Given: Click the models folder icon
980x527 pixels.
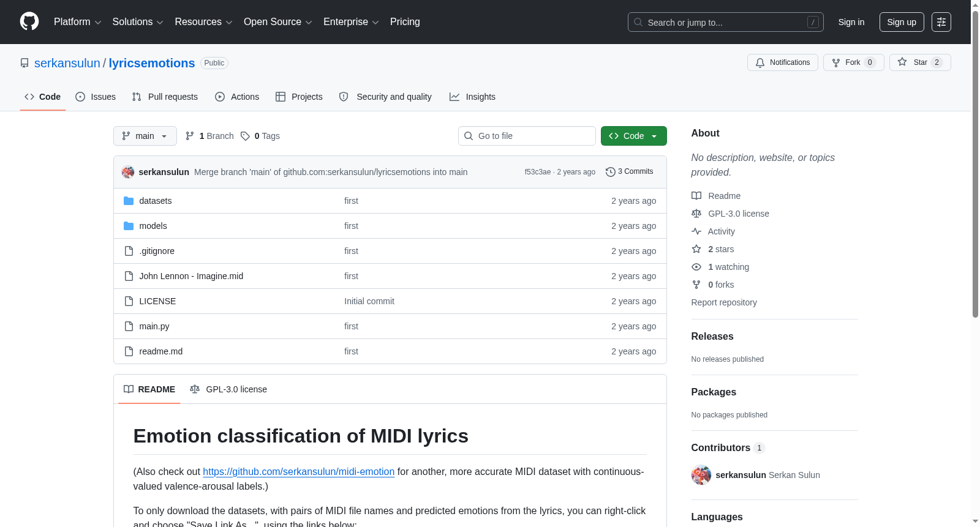Looking at the screenshot, I should (x=129, y=226).
